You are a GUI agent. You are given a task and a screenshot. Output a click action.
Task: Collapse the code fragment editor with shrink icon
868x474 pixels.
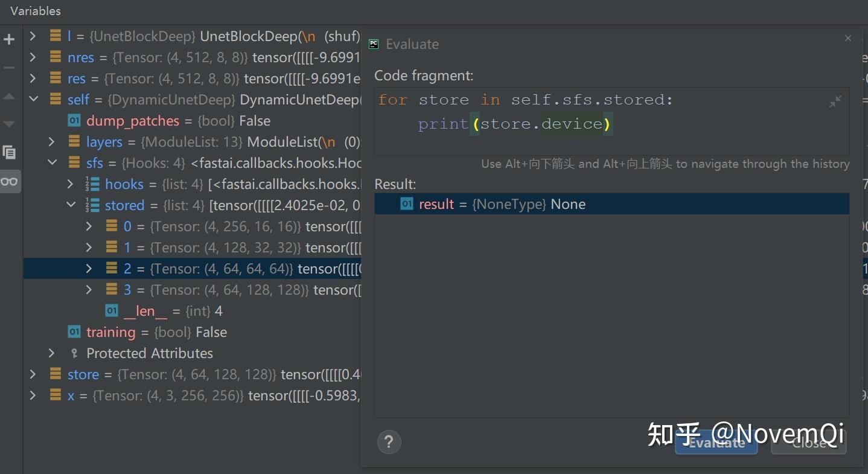click(835, 101)
